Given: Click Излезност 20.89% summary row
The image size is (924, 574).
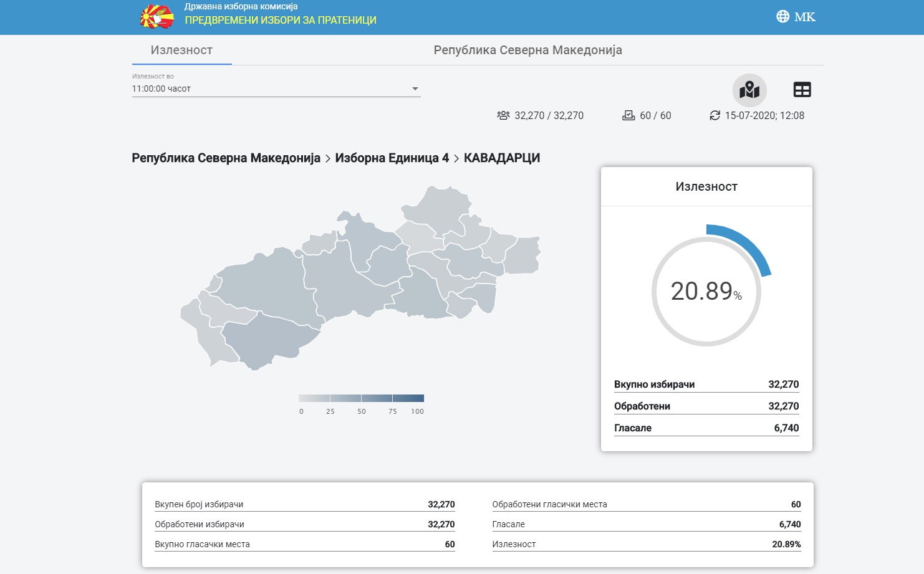Looking at the screenshot, I should 647,544.
